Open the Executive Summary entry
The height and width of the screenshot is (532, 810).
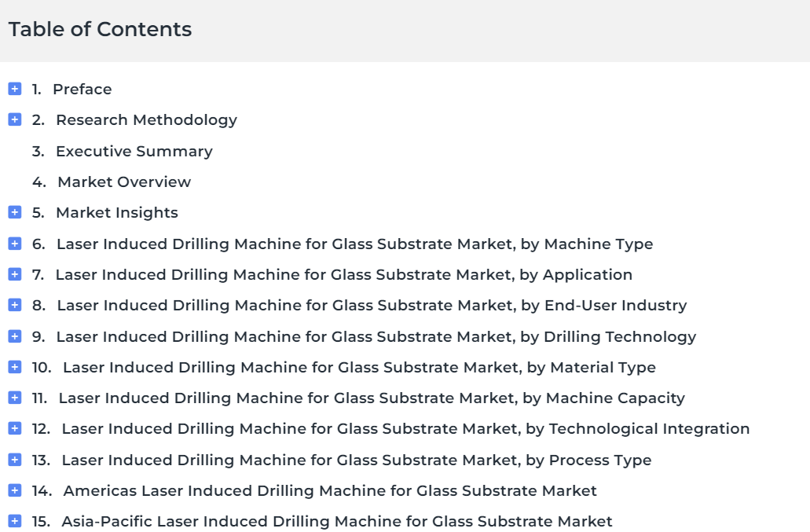coord(134,152)
